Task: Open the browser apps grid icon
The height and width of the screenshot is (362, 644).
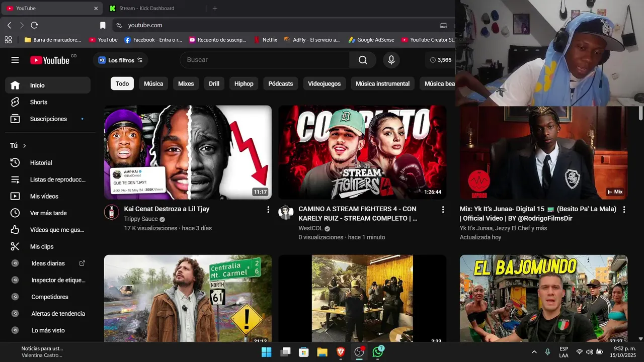Action: (8, 40)
